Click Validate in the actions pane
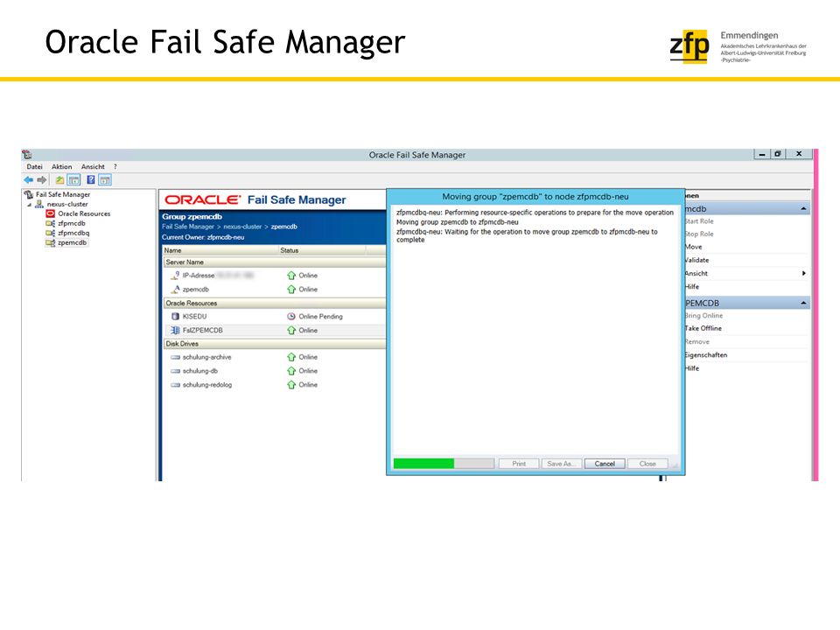840x630 pixels. 697,260
